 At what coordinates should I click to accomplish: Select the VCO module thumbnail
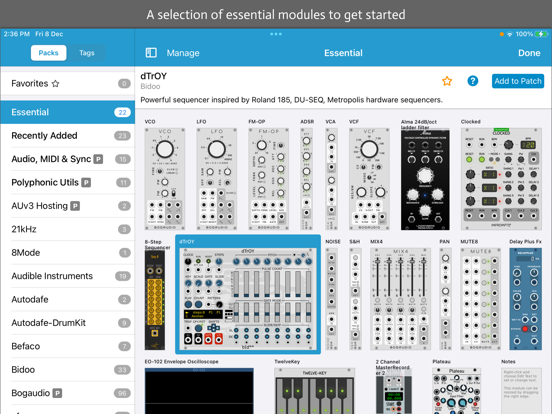(x=165, y=179)
